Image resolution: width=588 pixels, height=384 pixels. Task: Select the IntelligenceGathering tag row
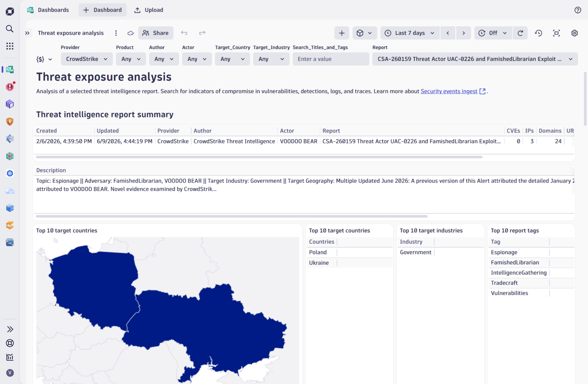coord(531,272)
